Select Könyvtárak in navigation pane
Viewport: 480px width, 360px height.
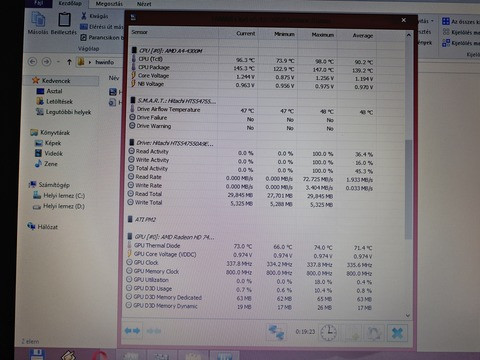click(50, 133)
